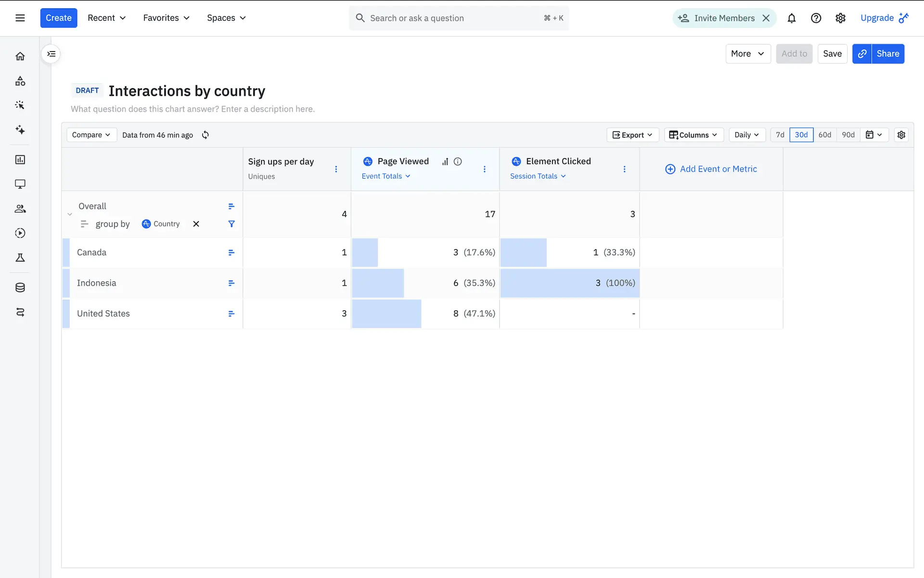924x578 pixels.
Task: Click the filter funnel icon next to Country
Action: point(231,224)
